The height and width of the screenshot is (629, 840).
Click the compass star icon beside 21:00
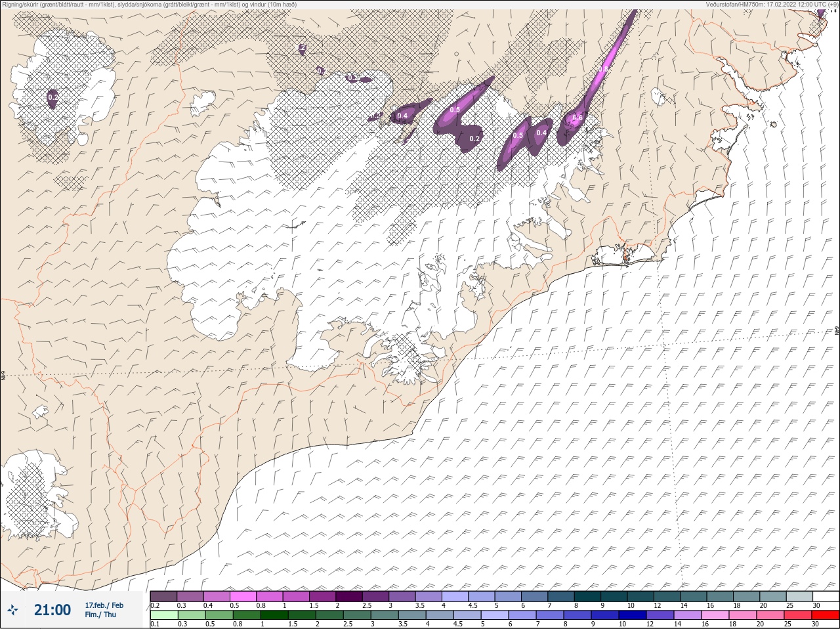click(12, 610)
